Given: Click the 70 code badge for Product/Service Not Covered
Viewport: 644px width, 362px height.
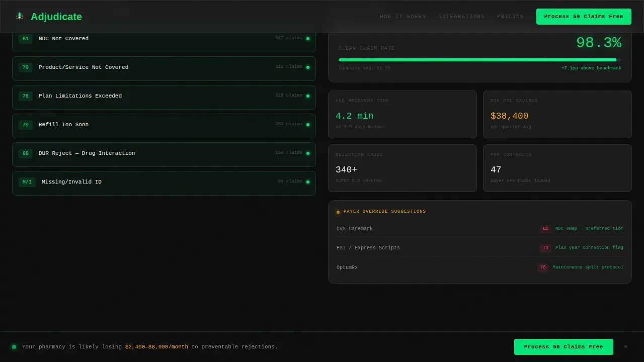Looking at the screenshot, I should (x=26, y=67).
